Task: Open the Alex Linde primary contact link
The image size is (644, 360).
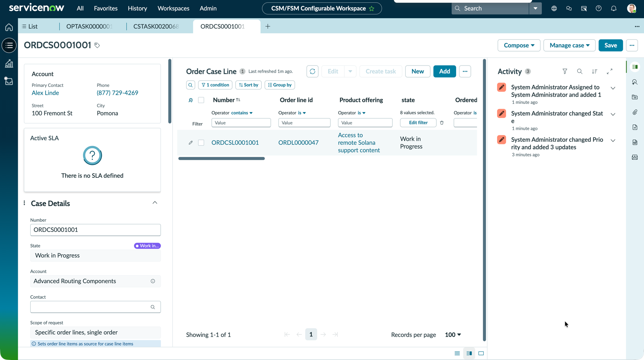Action: [x=45, y=93]
